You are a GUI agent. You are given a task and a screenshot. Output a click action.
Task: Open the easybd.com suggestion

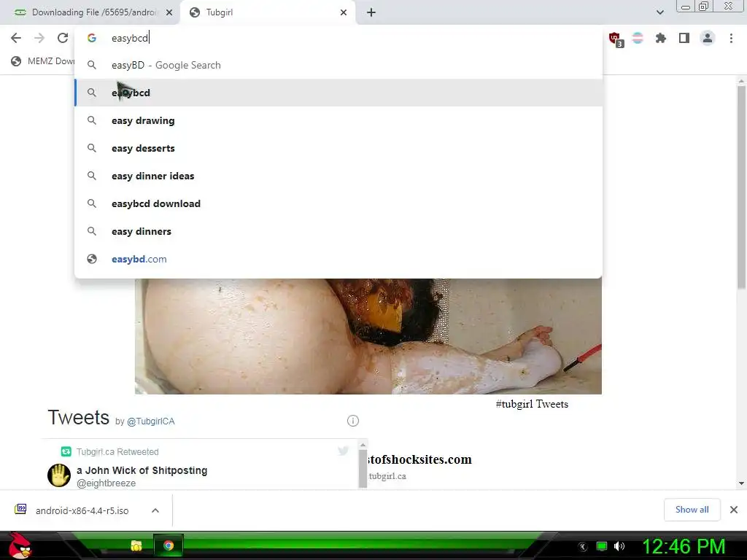click(x=338, y=259)
